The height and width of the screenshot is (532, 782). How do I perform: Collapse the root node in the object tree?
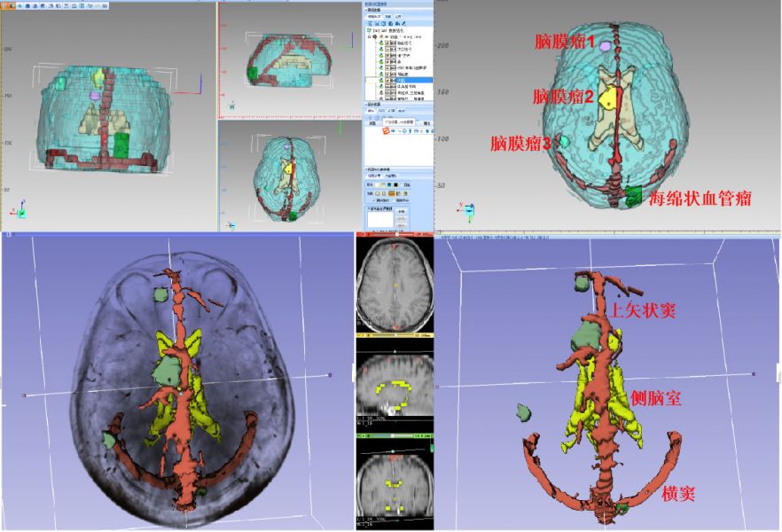click(369, 35)
